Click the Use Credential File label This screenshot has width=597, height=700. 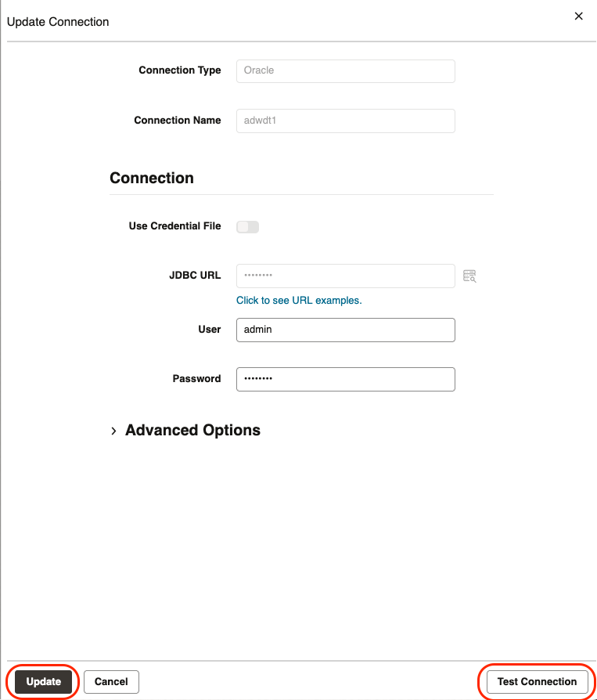pyautogui.click(x=174, y=226)
